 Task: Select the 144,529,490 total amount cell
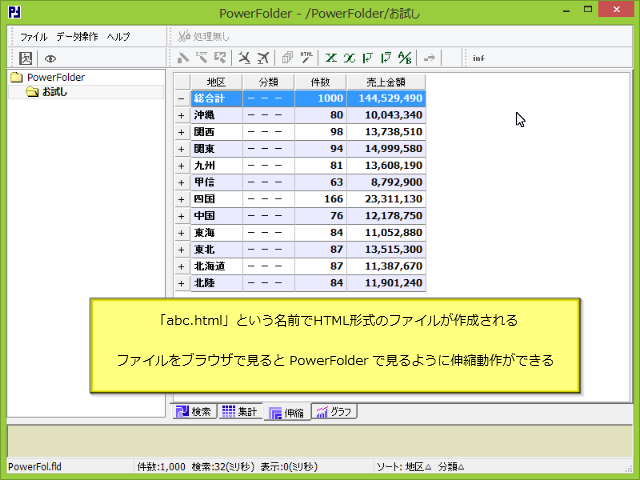point(386,98)
